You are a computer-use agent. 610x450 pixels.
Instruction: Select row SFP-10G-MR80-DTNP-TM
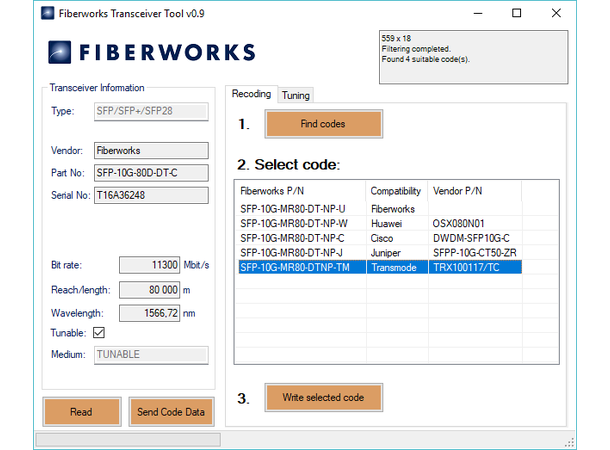[x=380, y=267]
